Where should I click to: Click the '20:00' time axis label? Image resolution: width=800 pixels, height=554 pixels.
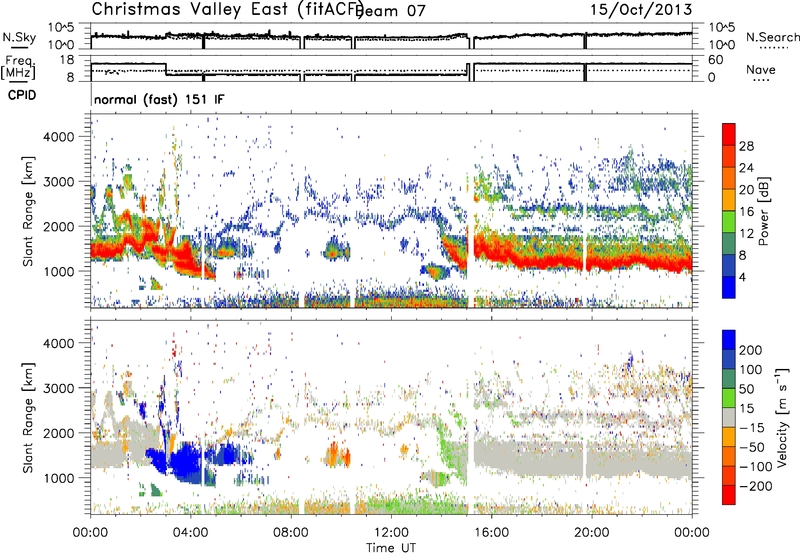pyautogui.click(x=592, y=533)
